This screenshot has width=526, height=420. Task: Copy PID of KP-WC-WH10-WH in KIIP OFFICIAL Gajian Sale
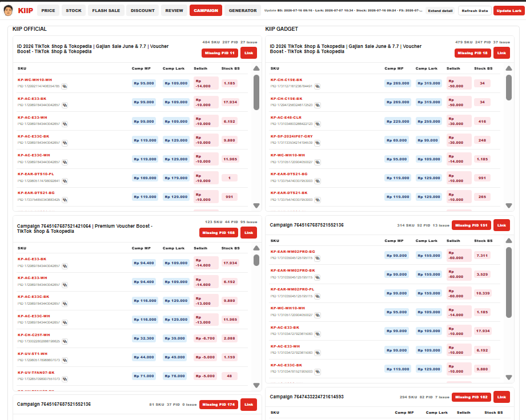pos(65,86)
